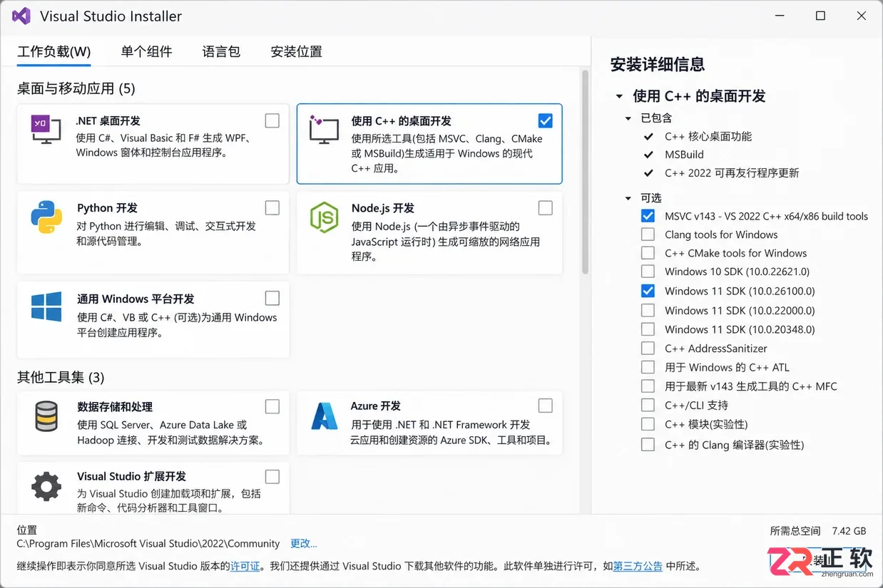Check C++ 的 Clang 编译器(实验性) option
Image resolution: width=883 pixels, height=588 pixels.
(648, 445)
